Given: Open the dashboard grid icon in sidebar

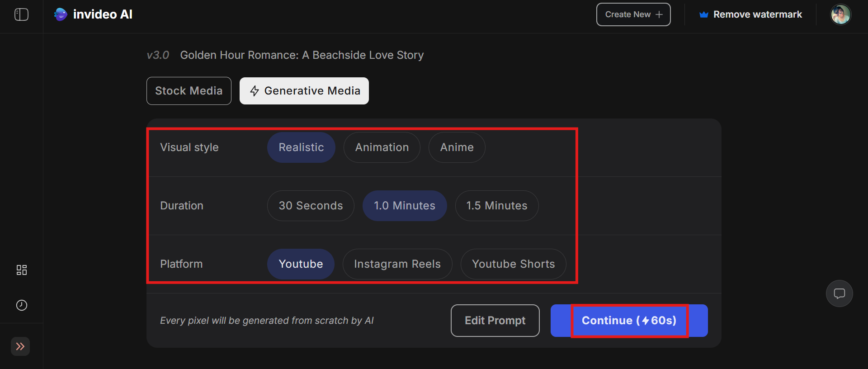Looking at the screenshot, I should tap(21, 270).
